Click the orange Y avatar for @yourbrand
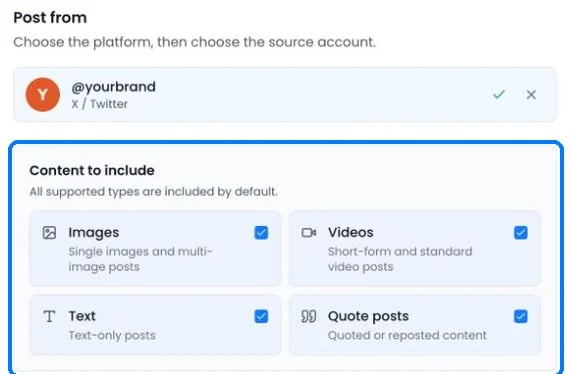 click(43, 95)
